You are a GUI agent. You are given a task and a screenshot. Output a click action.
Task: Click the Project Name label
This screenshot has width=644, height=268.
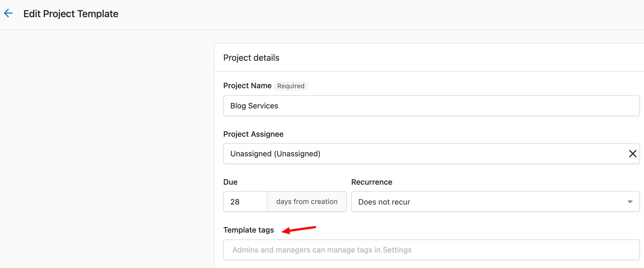point(247,86)
